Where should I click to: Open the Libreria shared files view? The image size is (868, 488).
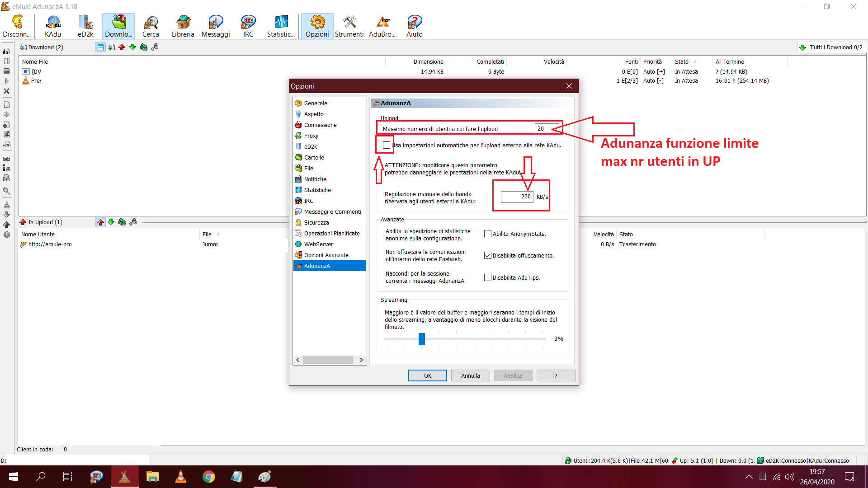pyautogui.click(x=183, y=26)
